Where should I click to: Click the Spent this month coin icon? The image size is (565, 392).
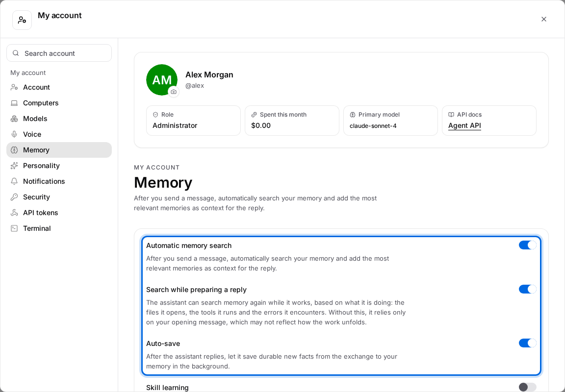tap(254, 115)
